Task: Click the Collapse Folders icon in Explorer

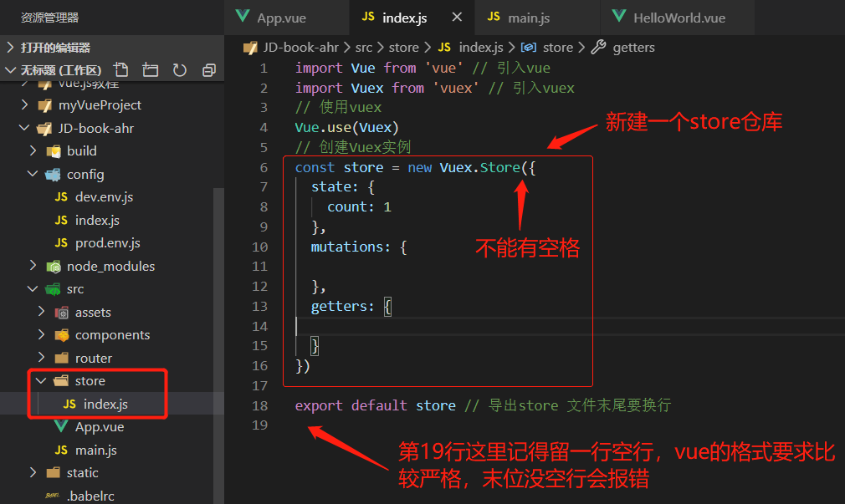Action: 208,71
